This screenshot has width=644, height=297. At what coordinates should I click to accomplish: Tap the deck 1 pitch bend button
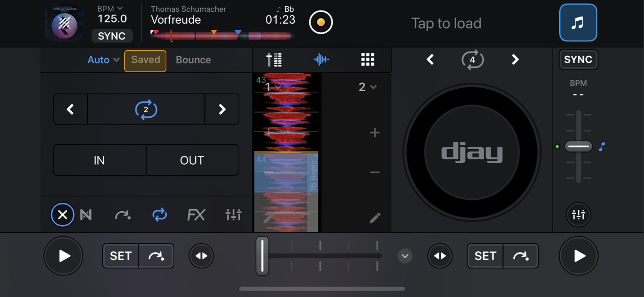[x=201, y=256]
